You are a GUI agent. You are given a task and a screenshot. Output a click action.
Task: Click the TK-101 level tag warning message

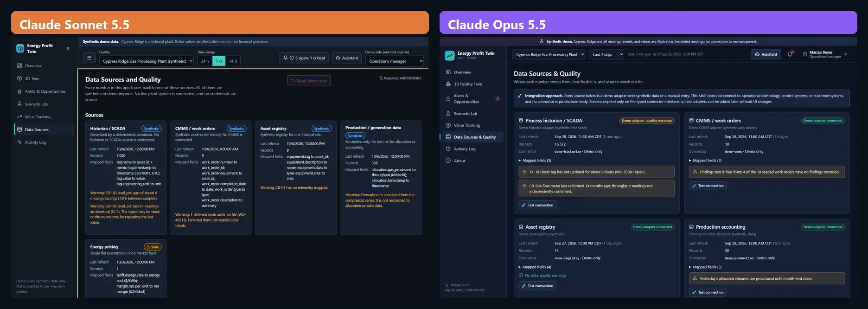tap(596, 172)
